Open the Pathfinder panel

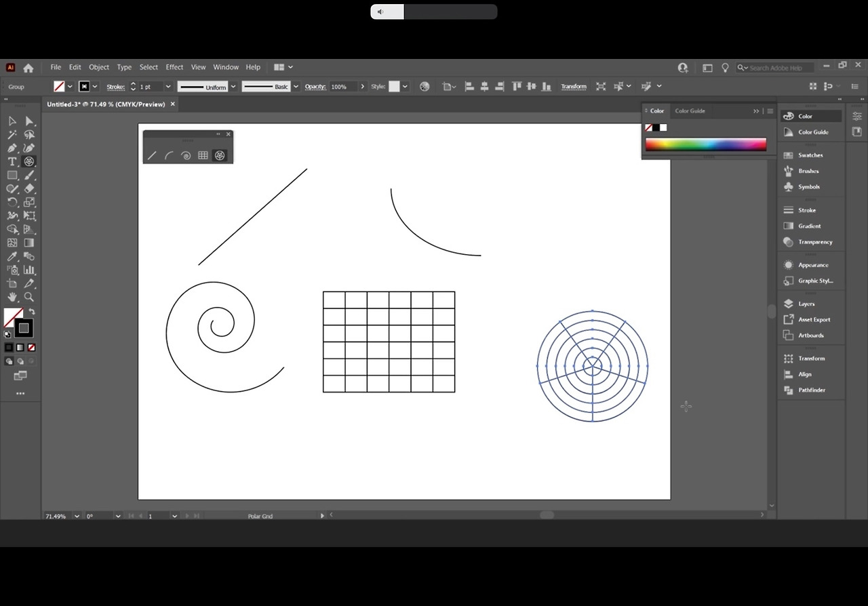coord(812,390)
